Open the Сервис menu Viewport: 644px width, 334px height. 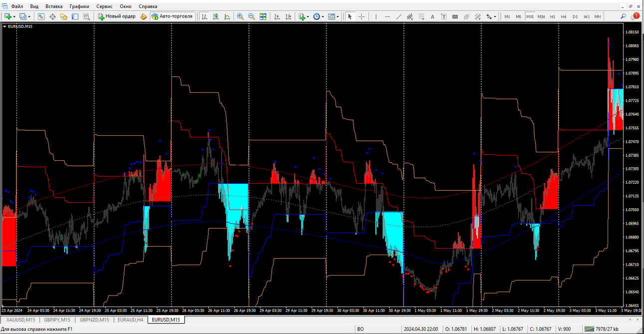pos(104,6)
